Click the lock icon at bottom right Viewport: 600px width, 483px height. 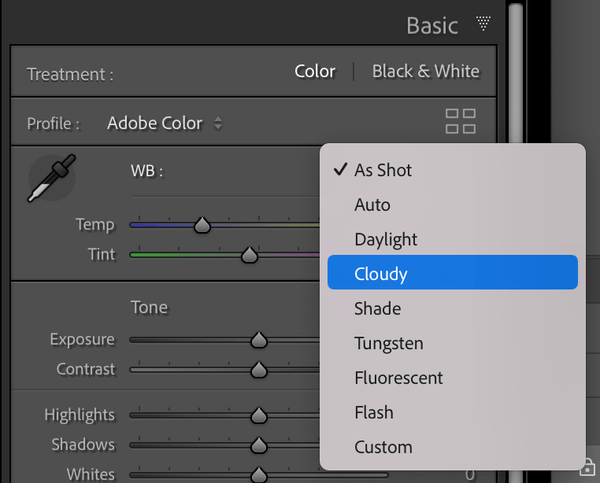(x=587, y=467)
